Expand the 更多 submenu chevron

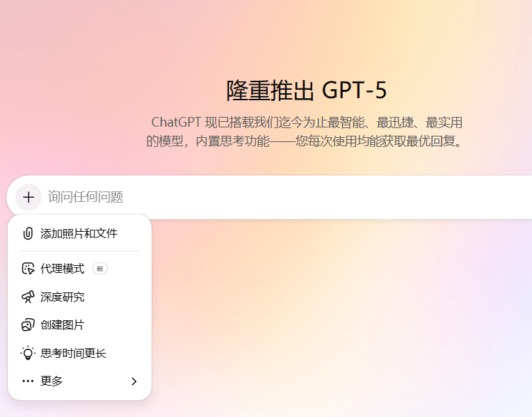(x=134, y=381)
